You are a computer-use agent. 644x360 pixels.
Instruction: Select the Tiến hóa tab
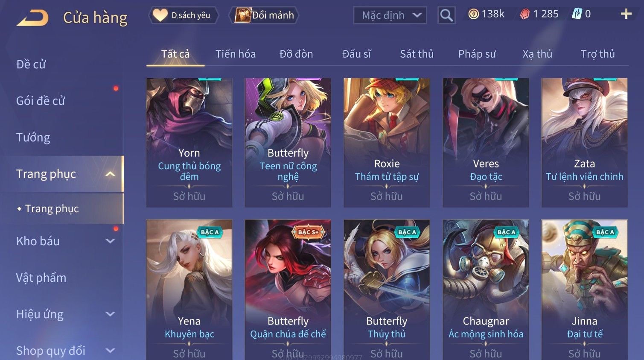pyautogui.click(x=236, y=54)
